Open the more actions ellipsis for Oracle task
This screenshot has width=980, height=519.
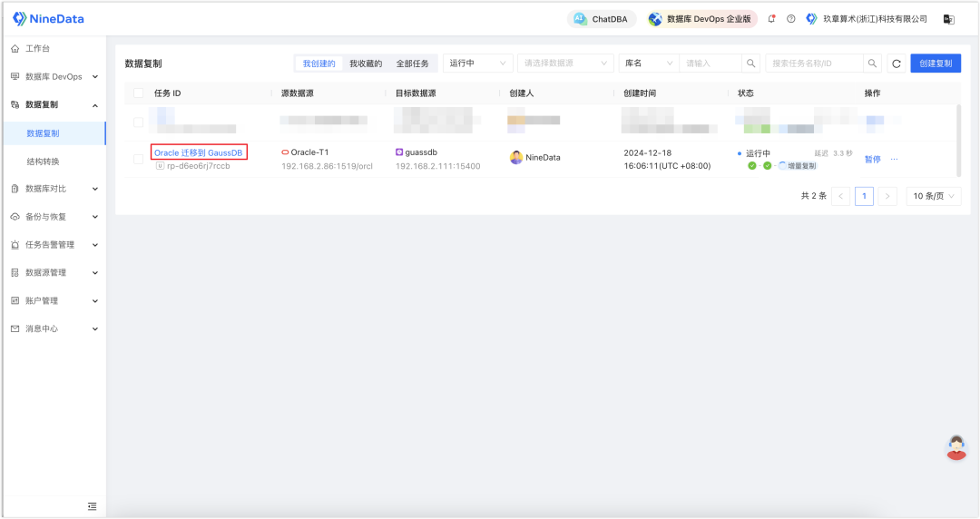click(895, 160)
